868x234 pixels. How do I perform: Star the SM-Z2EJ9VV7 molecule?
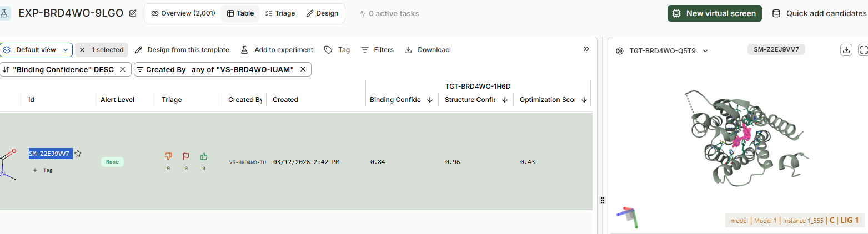coord(78,154)
